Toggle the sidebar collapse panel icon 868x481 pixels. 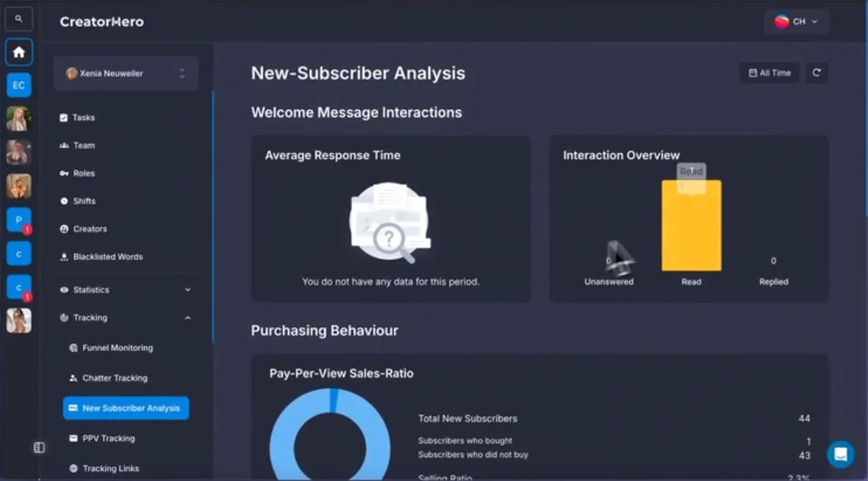coord(39,447)
